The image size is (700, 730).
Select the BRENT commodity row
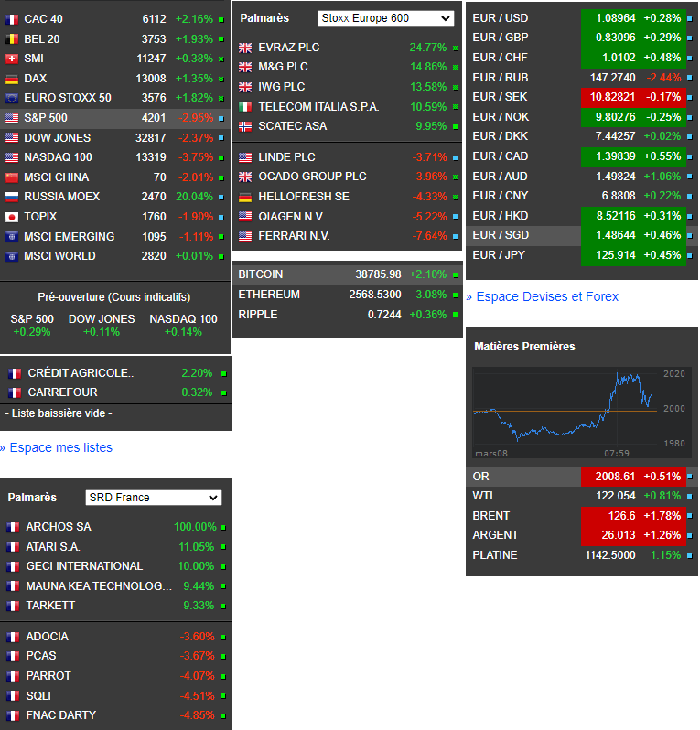tap(582, 516)
